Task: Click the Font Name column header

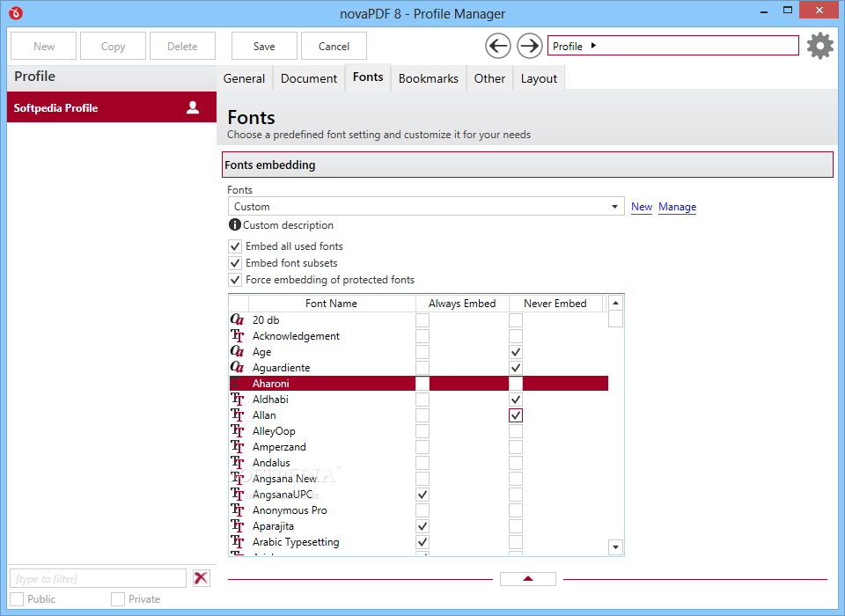Action: 331,304
